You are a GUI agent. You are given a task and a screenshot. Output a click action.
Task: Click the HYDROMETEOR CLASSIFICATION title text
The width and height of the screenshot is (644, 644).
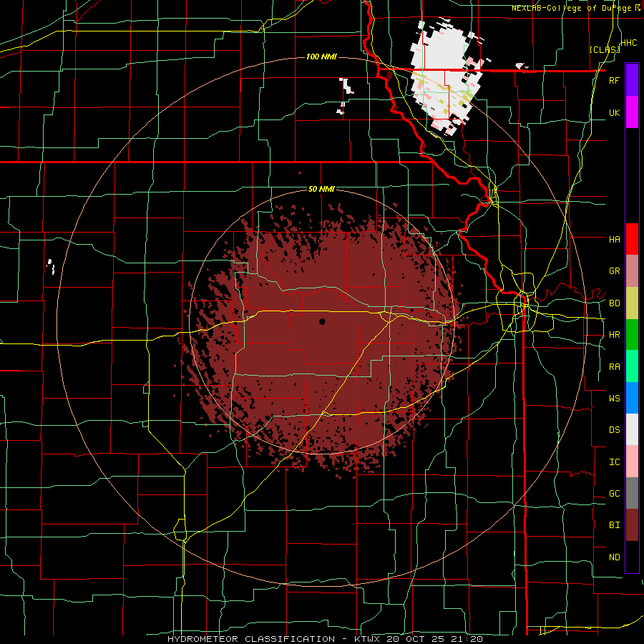coord(251,639)
